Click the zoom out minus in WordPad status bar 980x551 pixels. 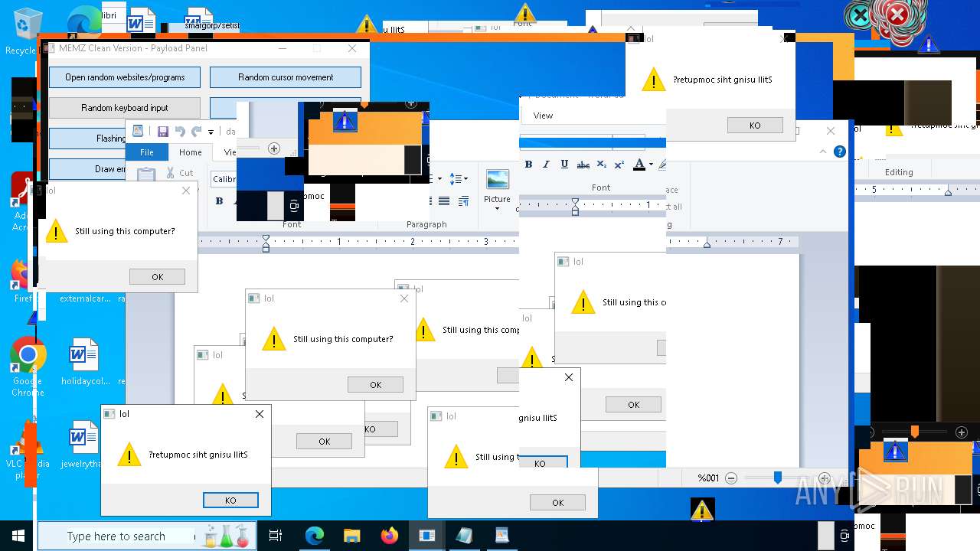[731, 478]
